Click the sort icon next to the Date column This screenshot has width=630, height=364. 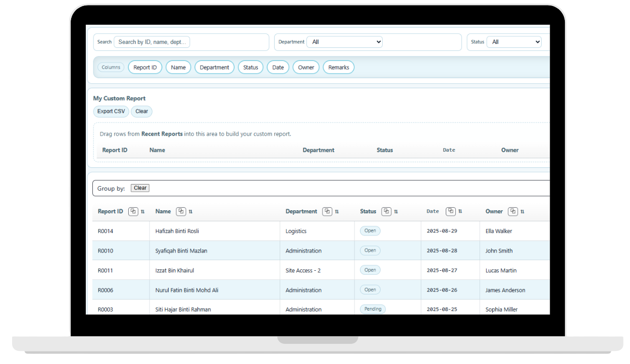pyautogui.click(x=459, y=211)
